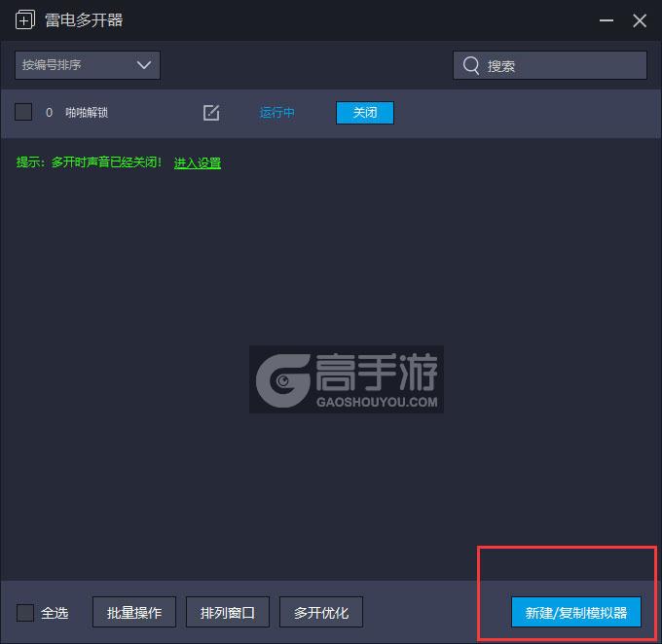662x644 pixels.
Task: Click the 多开时声音已经关闭 hint text
Action: (x=106, y=162)
